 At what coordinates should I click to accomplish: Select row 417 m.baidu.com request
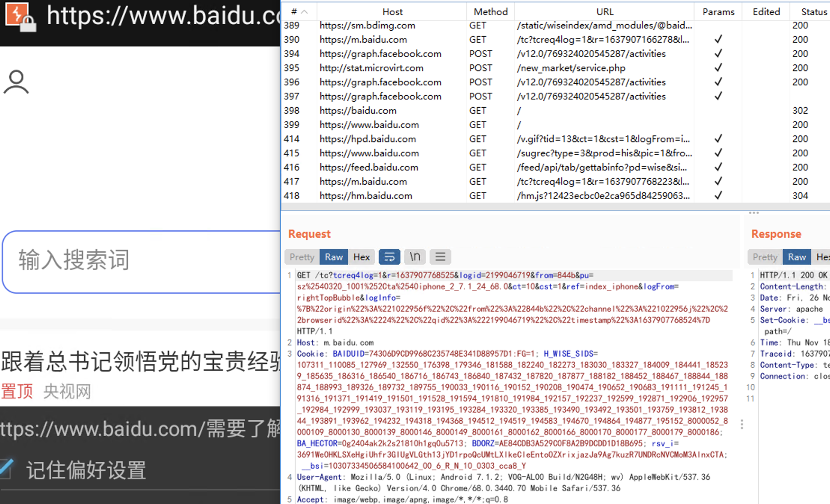555,182
